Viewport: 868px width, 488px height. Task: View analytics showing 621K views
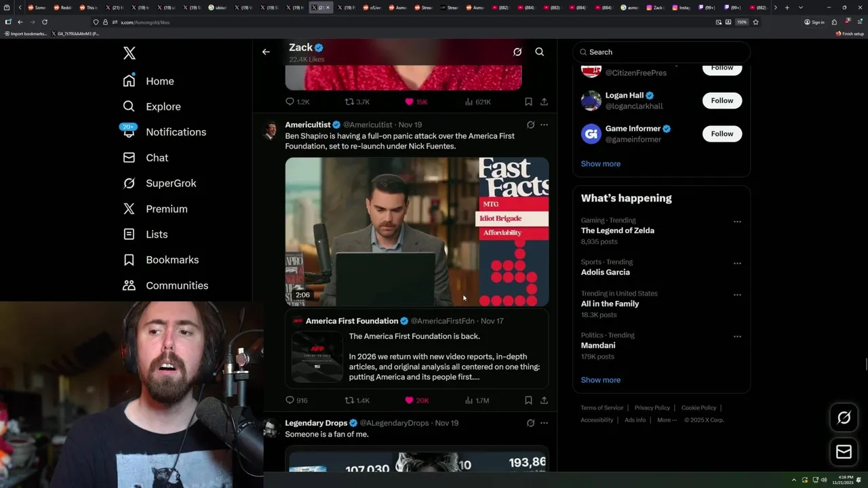coord(477,102)
